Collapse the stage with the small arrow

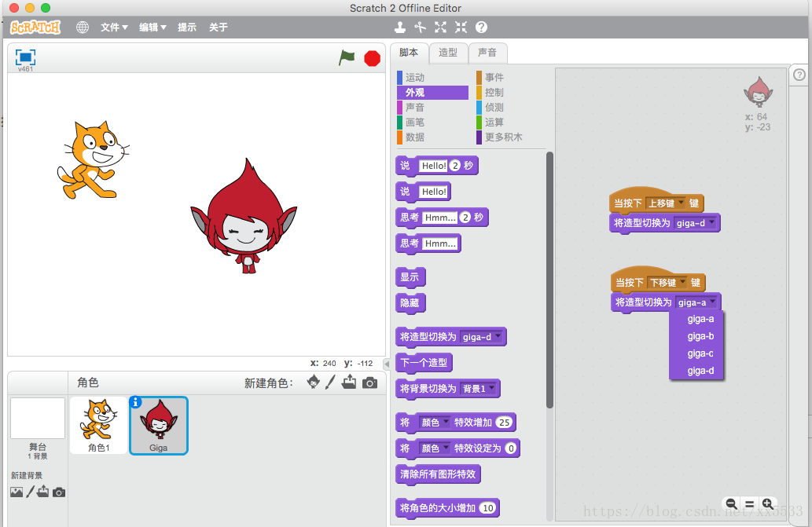tap(386, 364)
